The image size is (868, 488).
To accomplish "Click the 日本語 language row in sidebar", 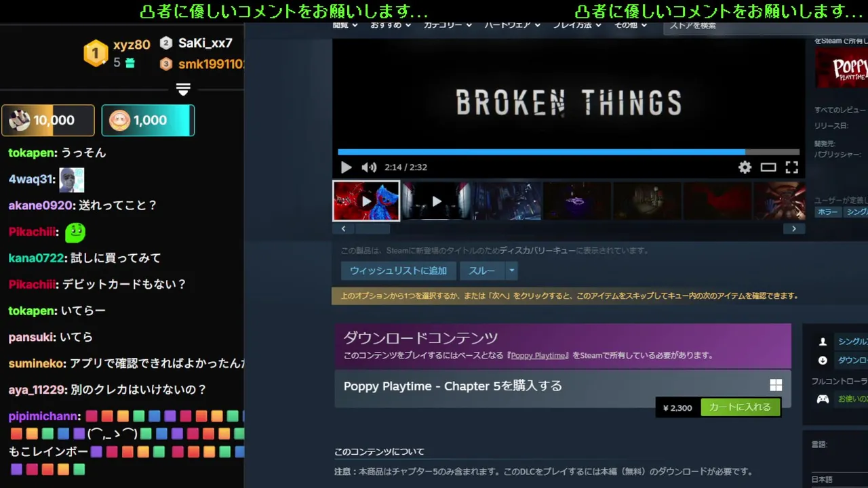I will [821, 480].
